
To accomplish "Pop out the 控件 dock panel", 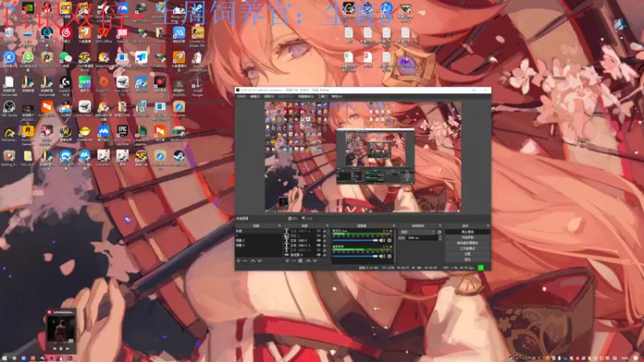I will coord(489,226).
